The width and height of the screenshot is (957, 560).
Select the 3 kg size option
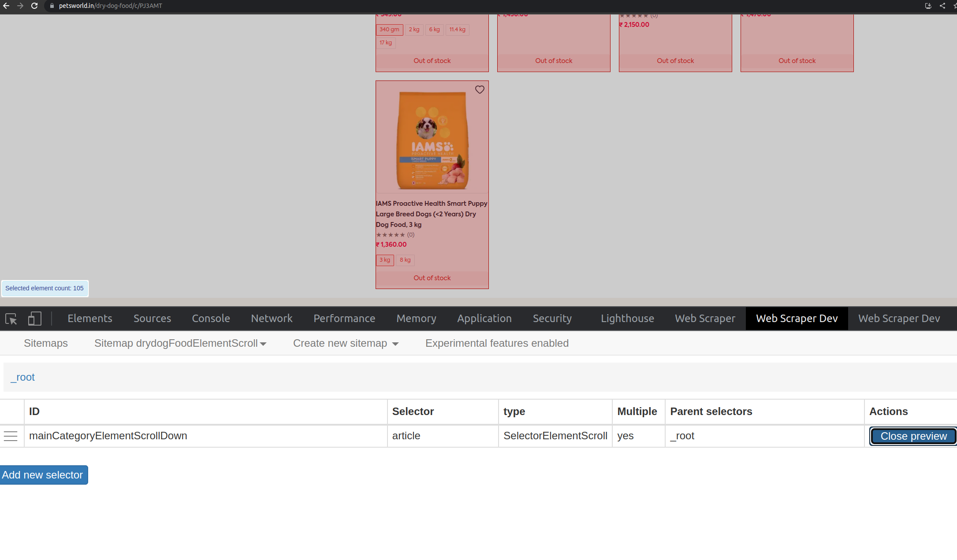[x=385, y=260]
